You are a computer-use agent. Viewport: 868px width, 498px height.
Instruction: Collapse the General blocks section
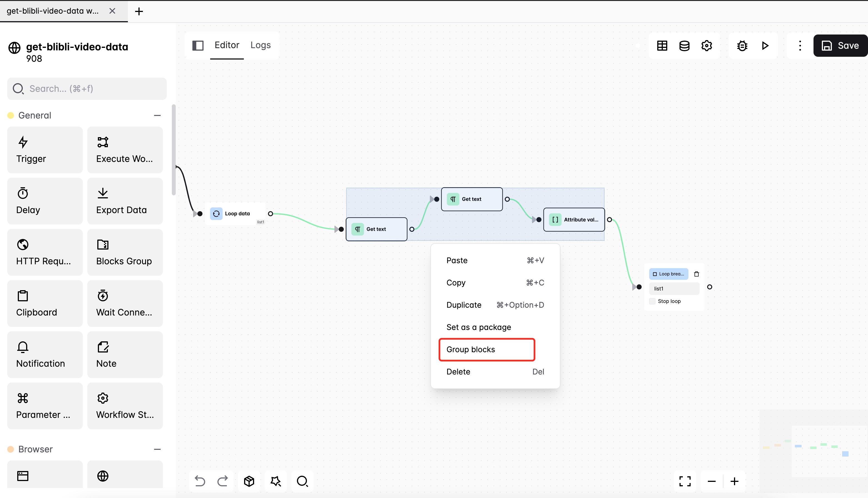(x=157, y=115)
